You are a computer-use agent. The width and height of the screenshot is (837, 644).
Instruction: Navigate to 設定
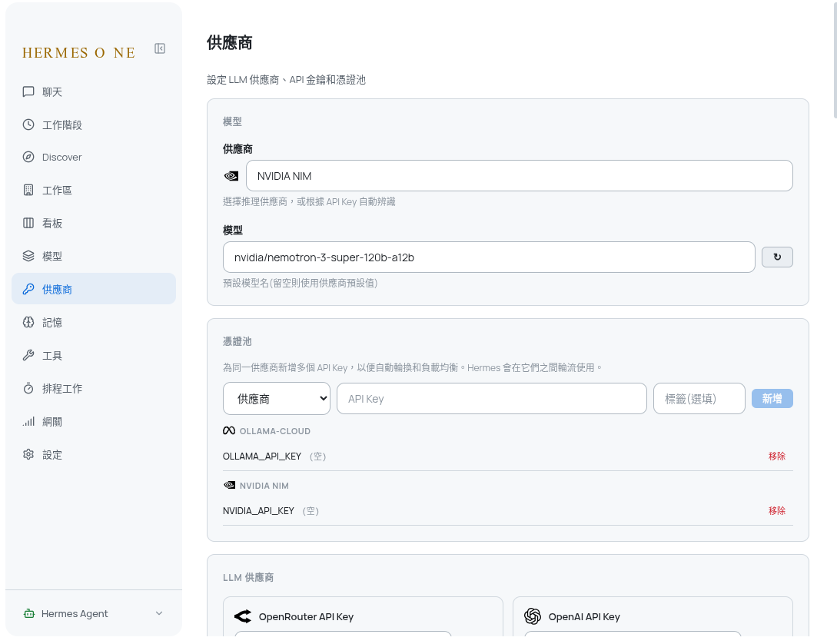coord(94,455)
